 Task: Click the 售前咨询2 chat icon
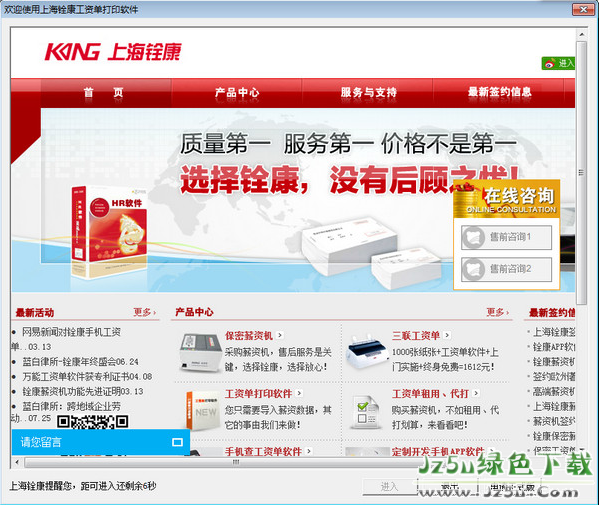pos(473,269)
